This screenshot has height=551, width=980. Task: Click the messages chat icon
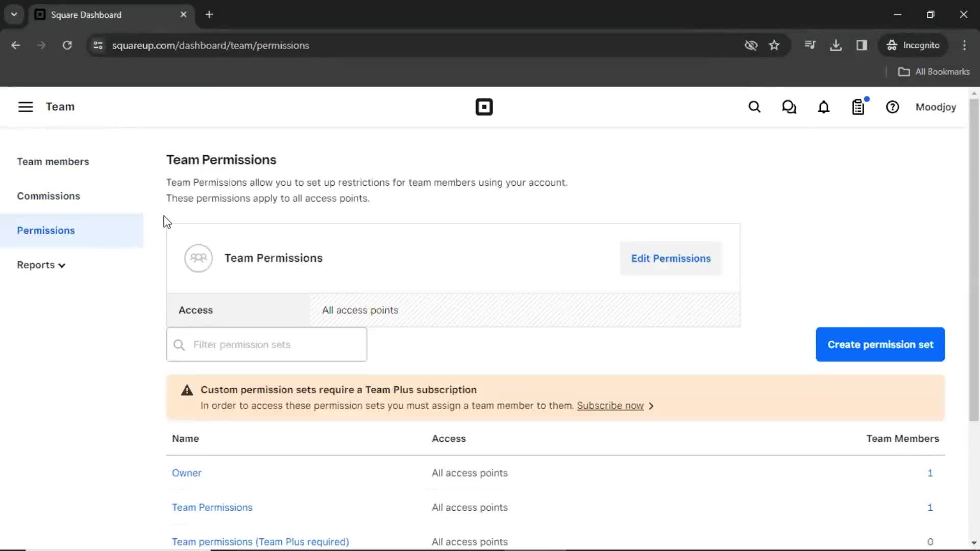click(789, 107)
